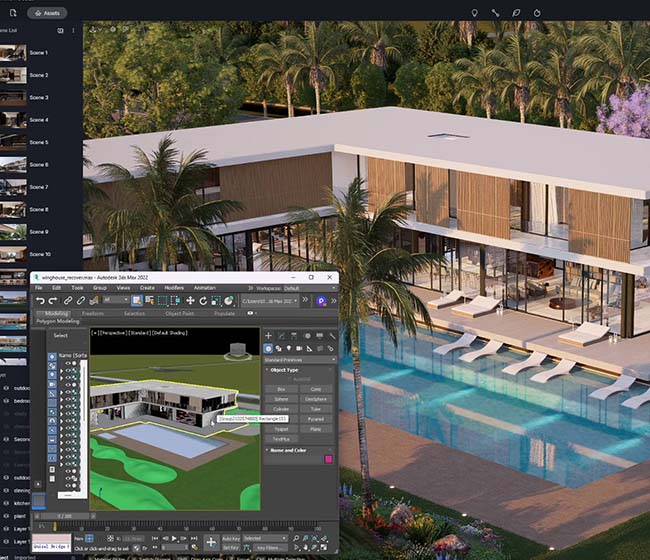Viewport: 650px width, 560px height.
Task: Expand the second row in Scene Explorer
Action: click(x=61, y=371)
